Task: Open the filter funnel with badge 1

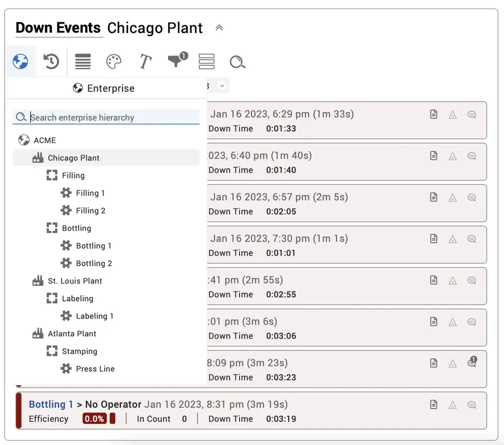Action: (177, 60)
